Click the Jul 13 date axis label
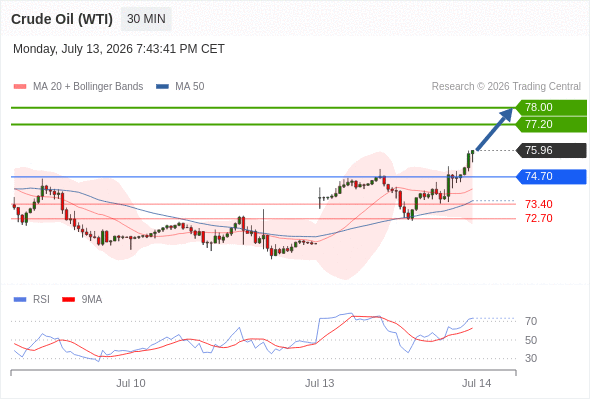The image size is (590, 400). pyautogui.click(x=319, y=383)
